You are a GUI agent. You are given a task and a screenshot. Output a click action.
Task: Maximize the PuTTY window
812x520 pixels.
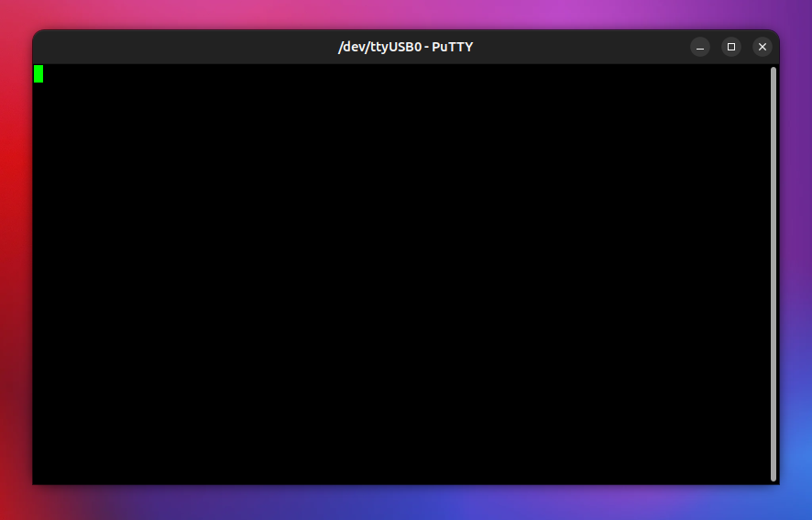731,47
